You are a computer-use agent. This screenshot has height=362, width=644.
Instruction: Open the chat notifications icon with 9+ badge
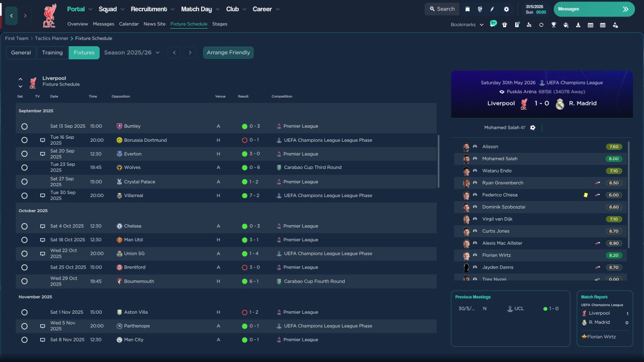coord(493,24)
